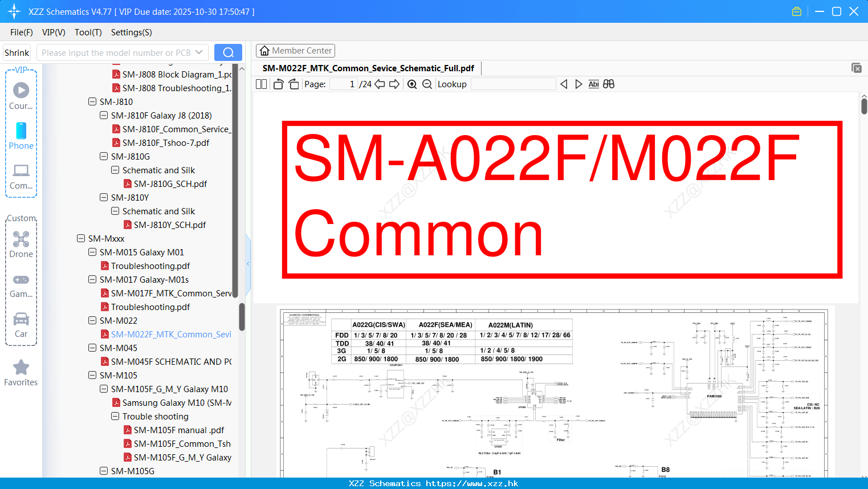This screenshot has height=489, width=868.
Task: Open SM-M045F SCHEMATIC AND PCB file
Action: tap(172, 361)
